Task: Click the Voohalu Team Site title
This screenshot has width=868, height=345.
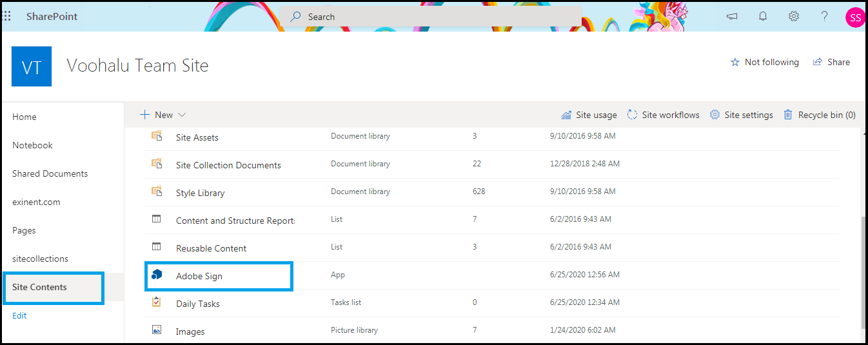Action: tap(137, 65)
